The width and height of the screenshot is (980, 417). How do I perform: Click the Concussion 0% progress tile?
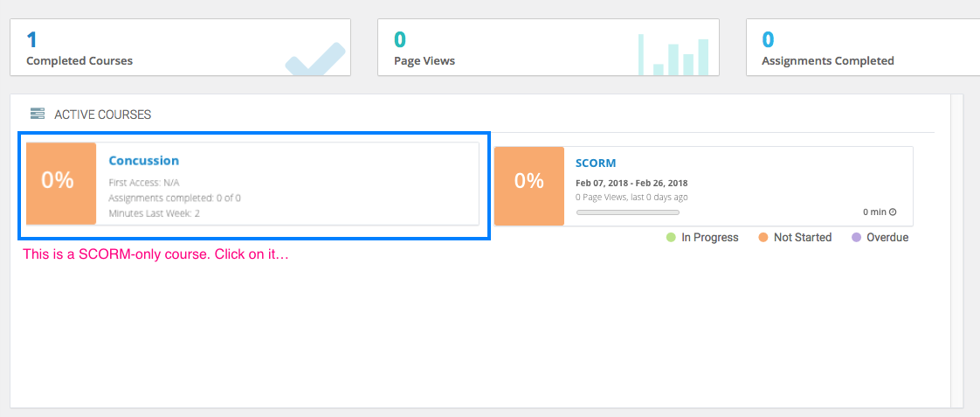58,181
